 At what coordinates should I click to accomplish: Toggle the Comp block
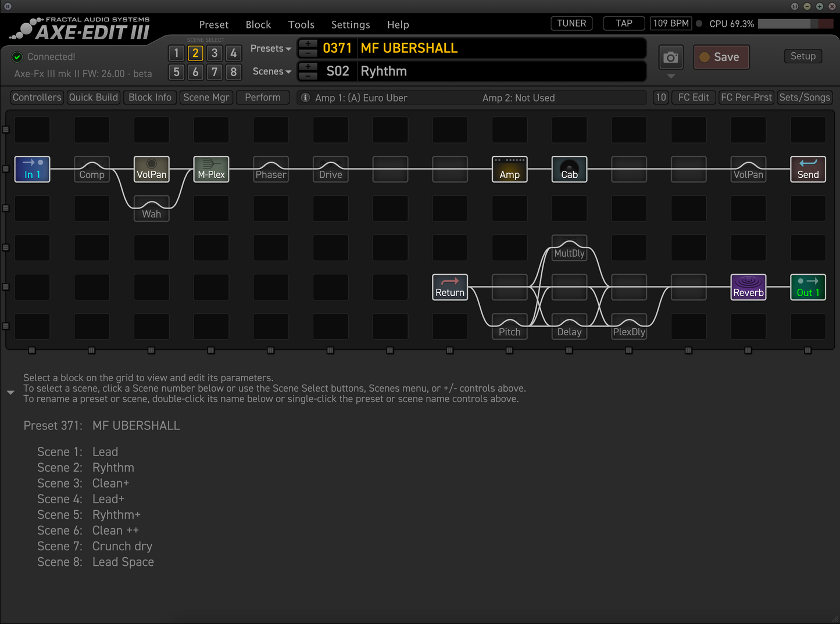pos(91,169)
